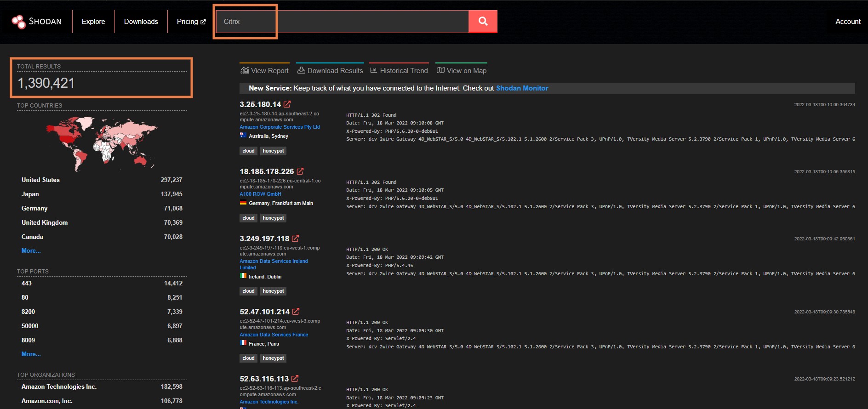Open the Explore menu item
Viewport: 868px width, 409px height.
tap(93, 22)
